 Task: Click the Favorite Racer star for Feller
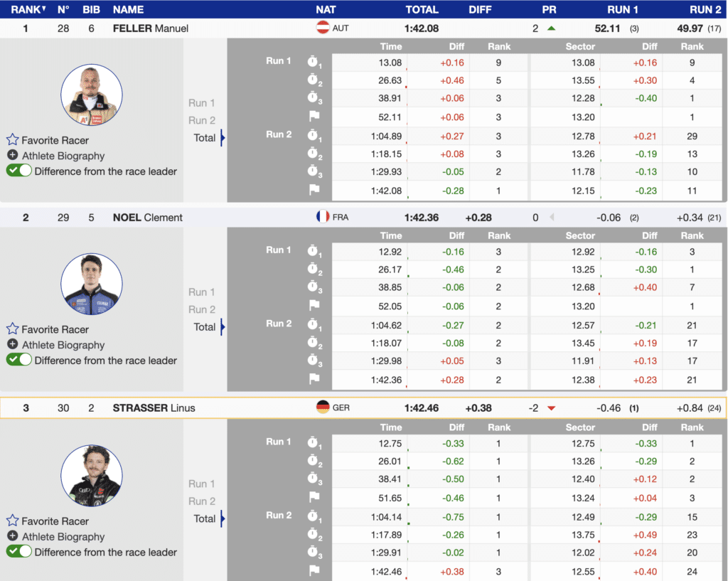pyautogui.click(x=13, y=140)
